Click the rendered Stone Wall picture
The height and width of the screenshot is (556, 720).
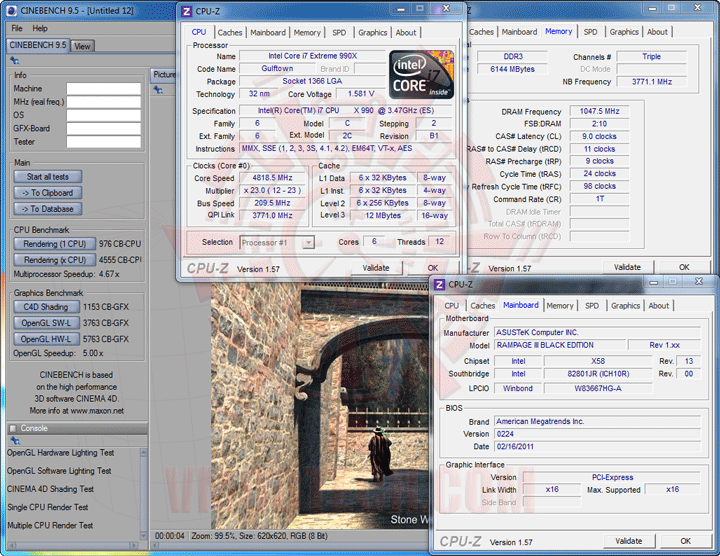point(320,406)
